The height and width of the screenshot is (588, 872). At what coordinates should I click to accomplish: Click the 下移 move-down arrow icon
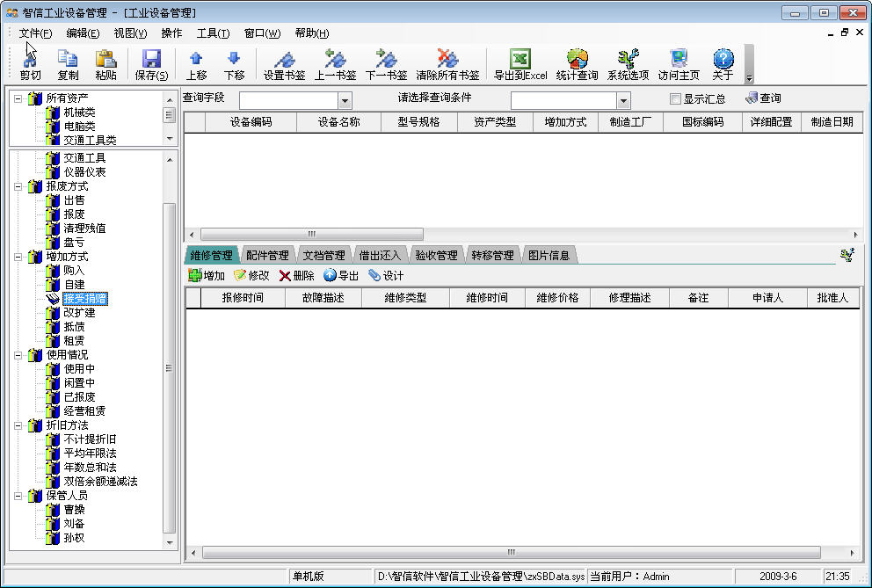click(x=234, y=64)
